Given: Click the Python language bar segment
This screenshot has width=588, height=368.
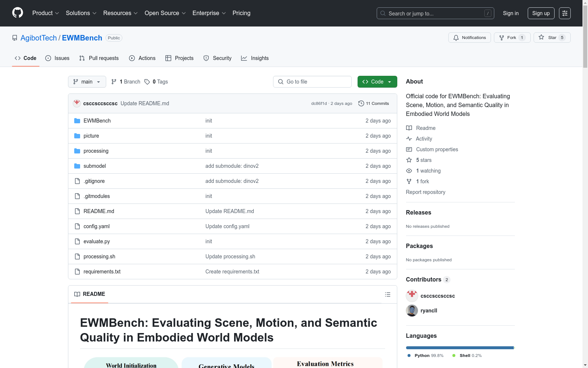Looking at the screenshot, I should (x=460, y=348).
